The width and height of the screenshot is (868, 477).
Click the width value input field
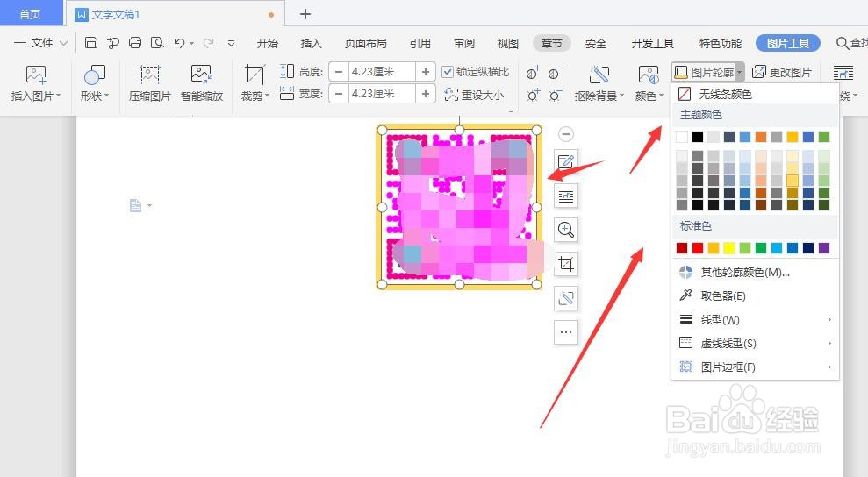pos(382,94)
